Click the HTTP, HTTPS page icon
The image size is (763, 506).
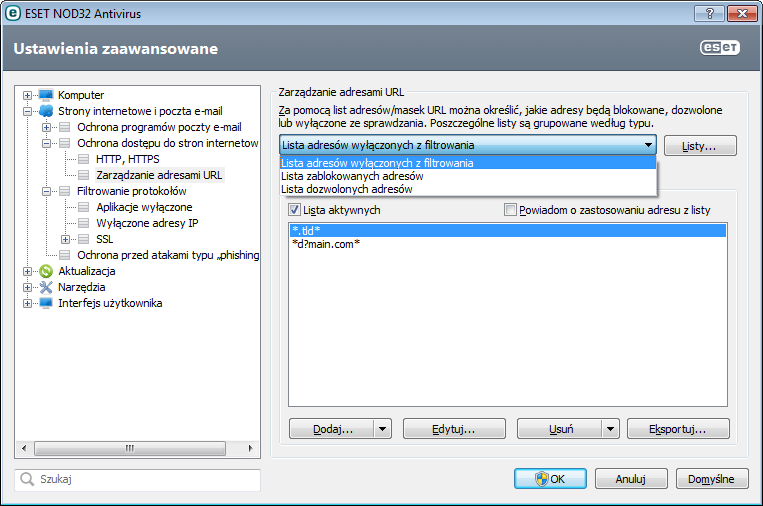click(x=84, y=159)
